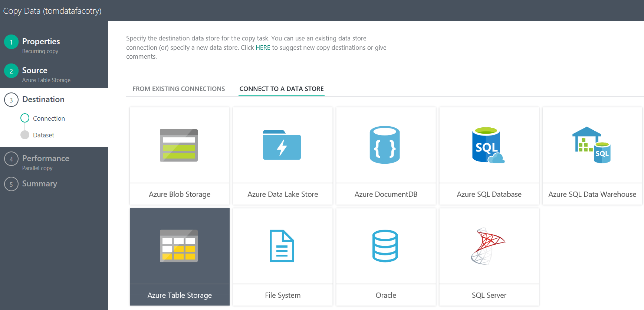Open the Destination step
The image size is (644, 310).
43,99
